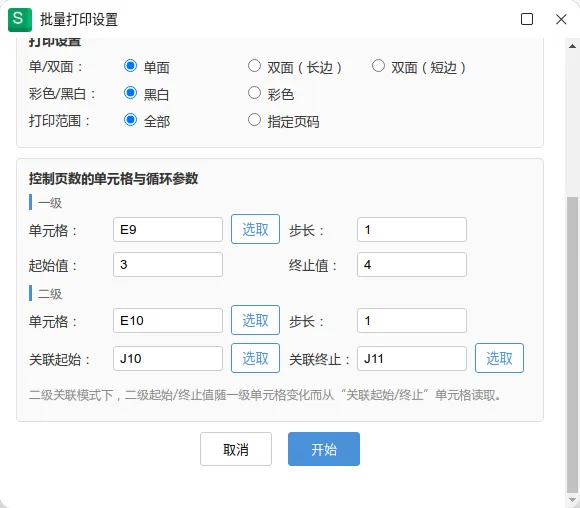Click 选取 beside 关联起始 J10 field

(255, 358)
